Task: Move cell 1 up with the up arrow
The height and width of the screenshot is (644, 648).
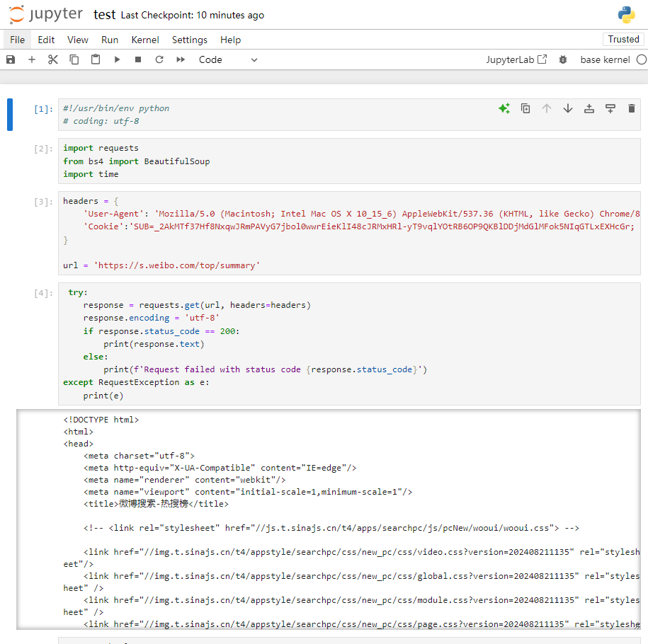Action: point(547,108)
